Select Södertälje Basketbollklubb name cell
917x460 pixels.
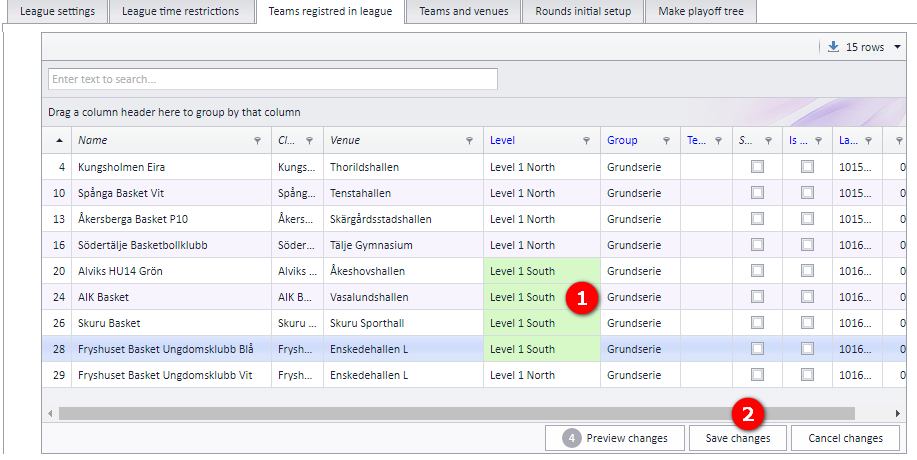(x=171, y=245)
